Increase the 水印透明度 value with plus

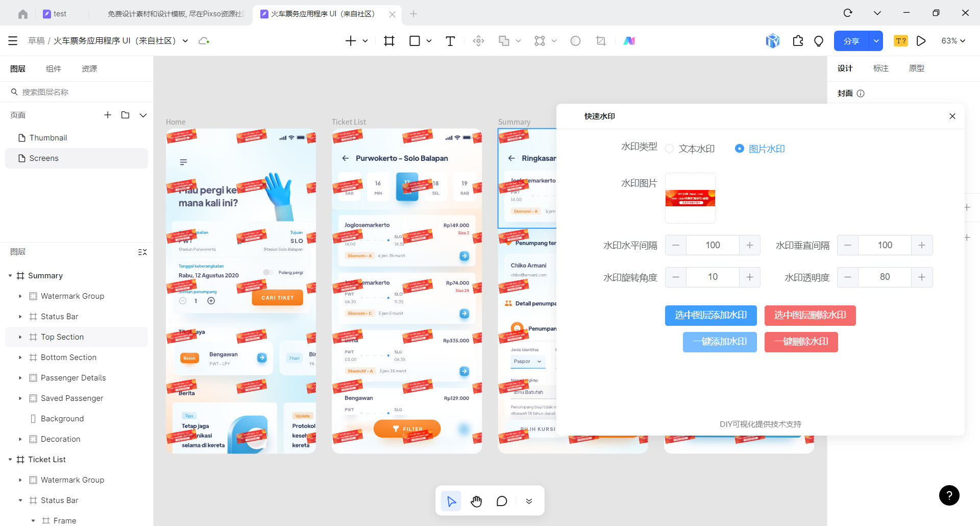[921, 277]
